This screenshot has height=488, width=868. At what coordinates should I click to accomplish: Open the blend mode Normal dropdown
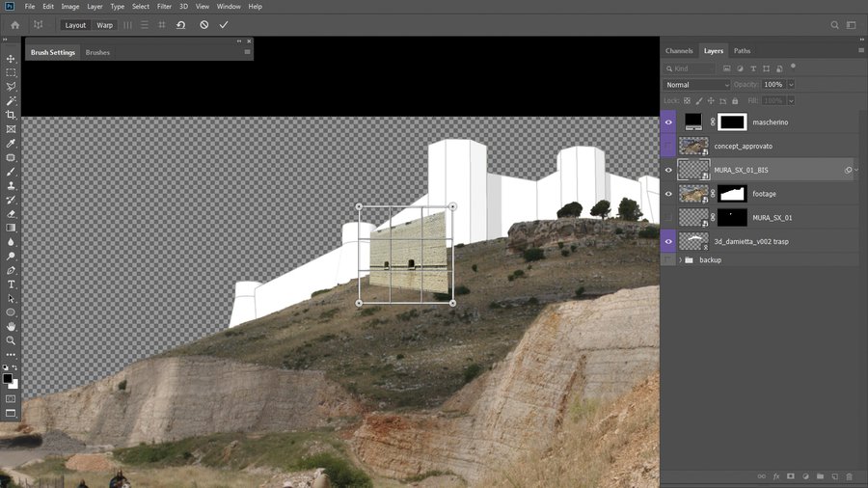click(x=696, y=85)
